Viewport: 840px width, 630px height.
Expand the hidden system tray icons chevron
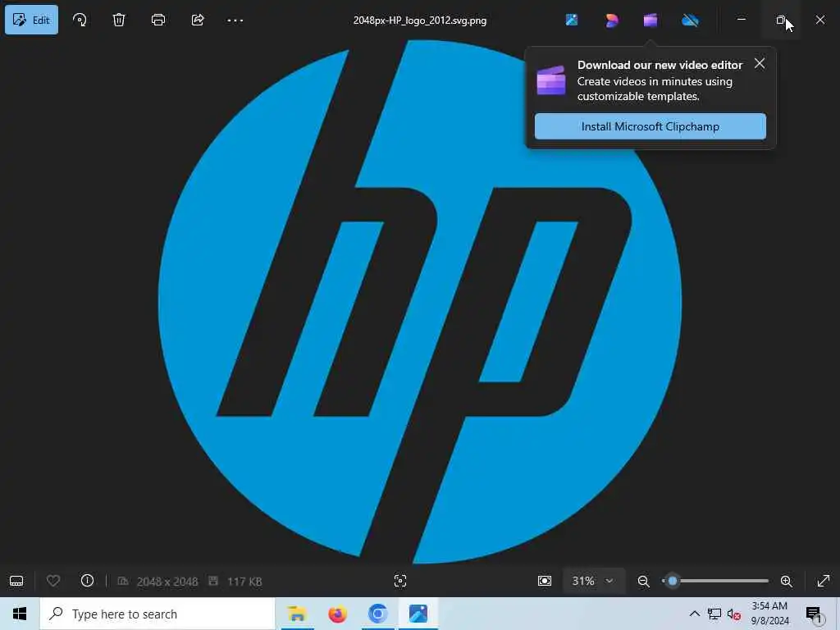click(x=694, y=614)
